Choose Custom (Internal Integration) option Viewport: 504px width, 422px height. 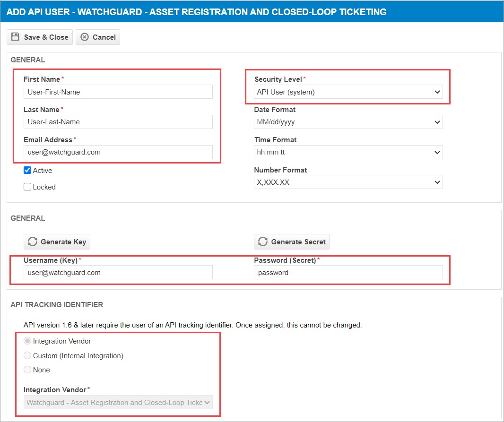click(27, 355)
